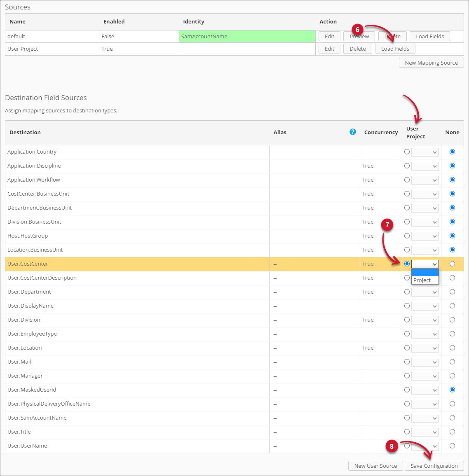The image size is (469, 476).
Task: Load Fields for the default source
Action: pos(429,36)
